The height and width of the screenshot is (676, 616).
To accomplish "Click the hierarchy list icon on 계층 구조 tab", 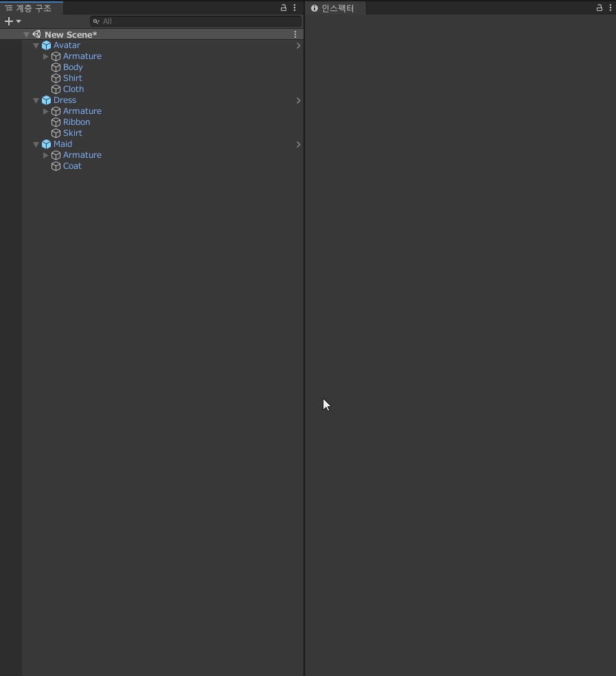I will [x=9, y=8].
